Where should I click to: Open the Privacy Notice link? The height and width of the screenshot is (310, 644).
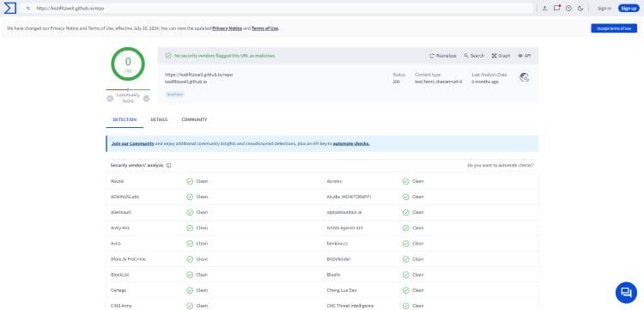[228, 28]
